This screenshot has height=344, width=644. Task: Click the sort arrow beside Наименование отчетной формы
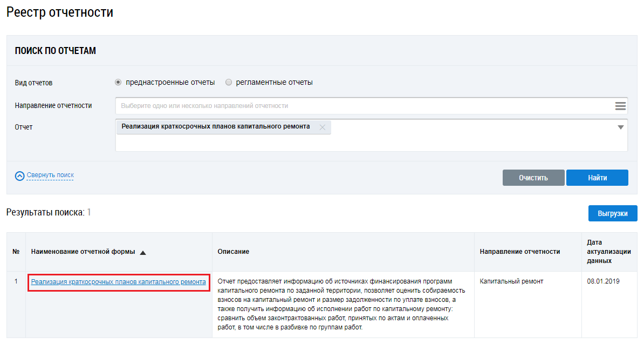tap(143, 252)
